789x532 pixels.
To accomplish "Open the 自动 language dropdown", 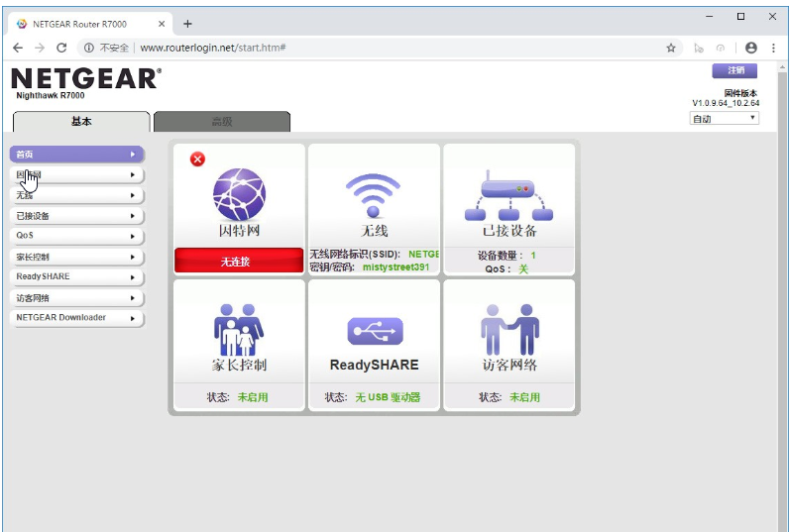I will coord(725,119).
